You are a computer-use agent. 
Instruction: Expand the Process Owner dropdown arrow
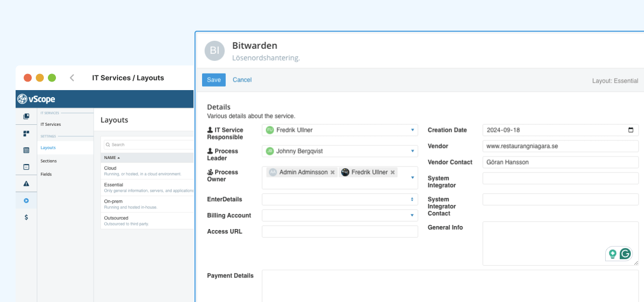(413, 178)
